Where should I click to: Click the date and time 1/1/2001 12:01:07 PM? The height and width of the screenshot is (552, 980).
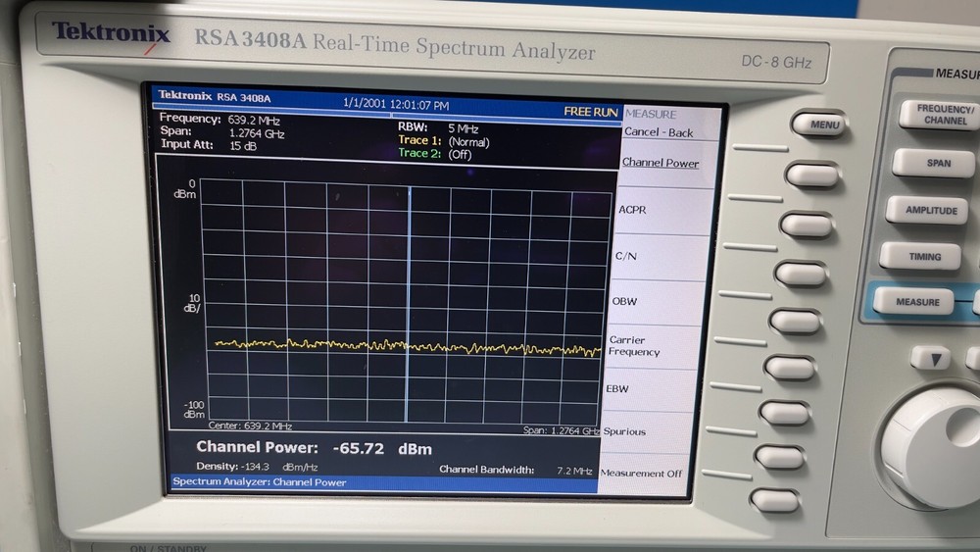click(x=396, y=104)
